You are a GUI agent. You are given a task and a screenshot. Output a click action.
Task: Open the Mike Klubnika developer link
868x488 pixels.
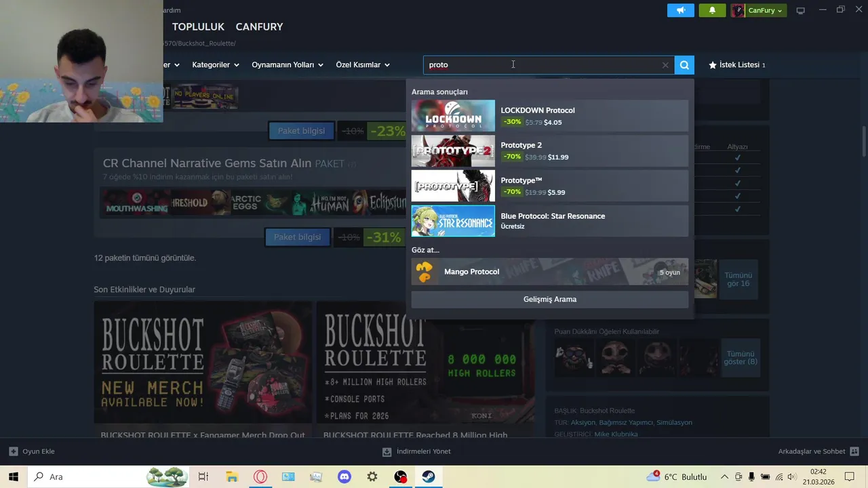(x=616, y=434)
